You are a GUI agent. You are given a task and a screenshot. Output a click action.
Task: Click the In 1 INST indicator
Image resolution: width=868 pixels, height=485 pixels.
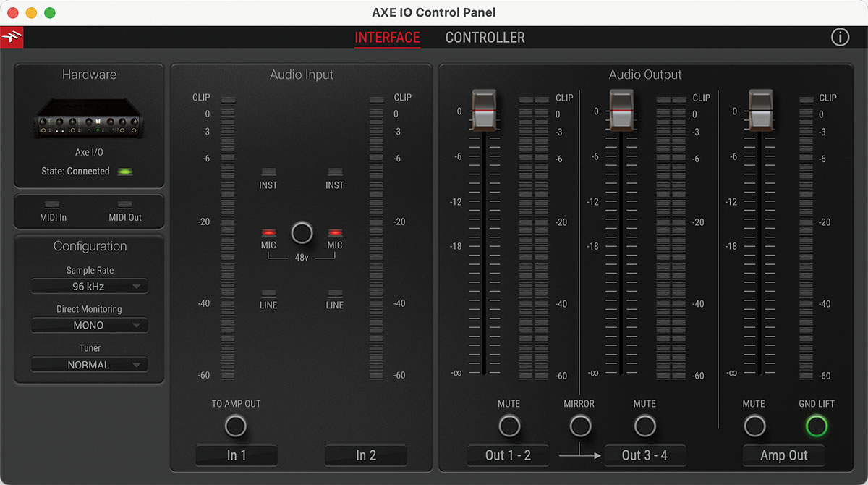(268, 172)
